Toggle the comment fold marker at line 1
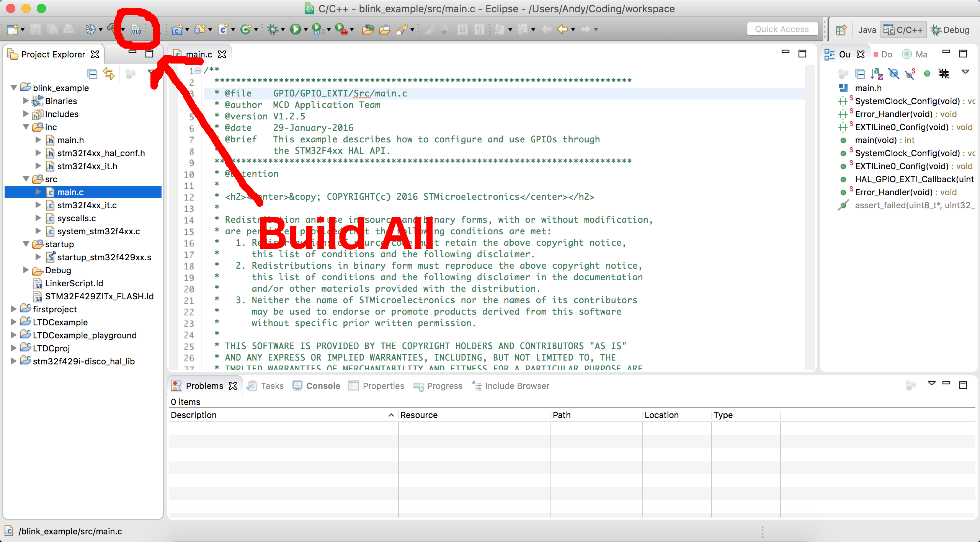The width and height of the screenshot is (980, 542). tap(198, 71)
